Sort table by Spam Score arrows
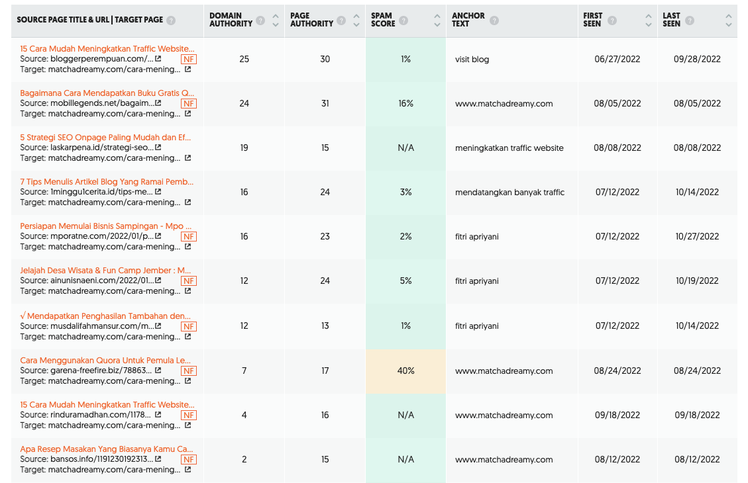Viewport: 748px width, 483px height. point(437,20)
